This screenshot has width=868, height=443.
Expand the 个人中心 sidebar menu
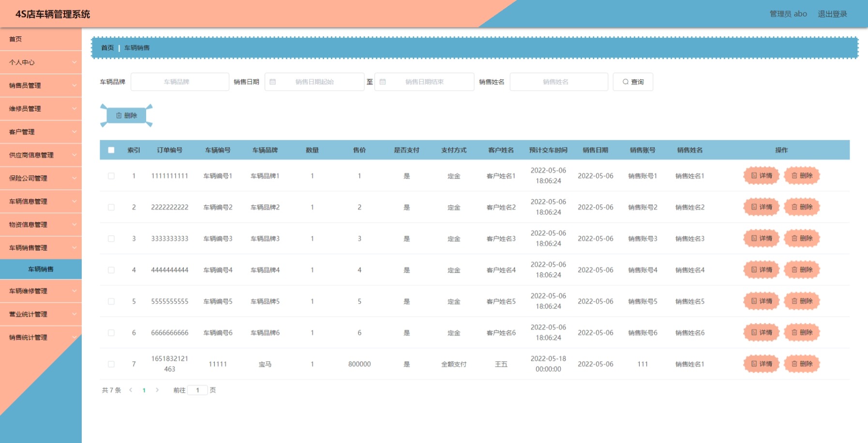(41, 62)
